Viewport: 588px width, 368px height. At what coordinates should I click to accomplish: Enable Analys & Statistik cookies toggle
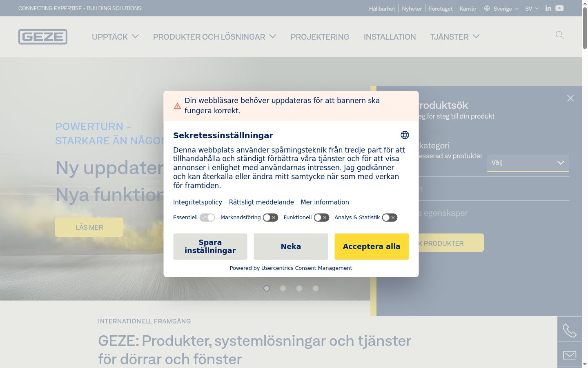[390, 218]
